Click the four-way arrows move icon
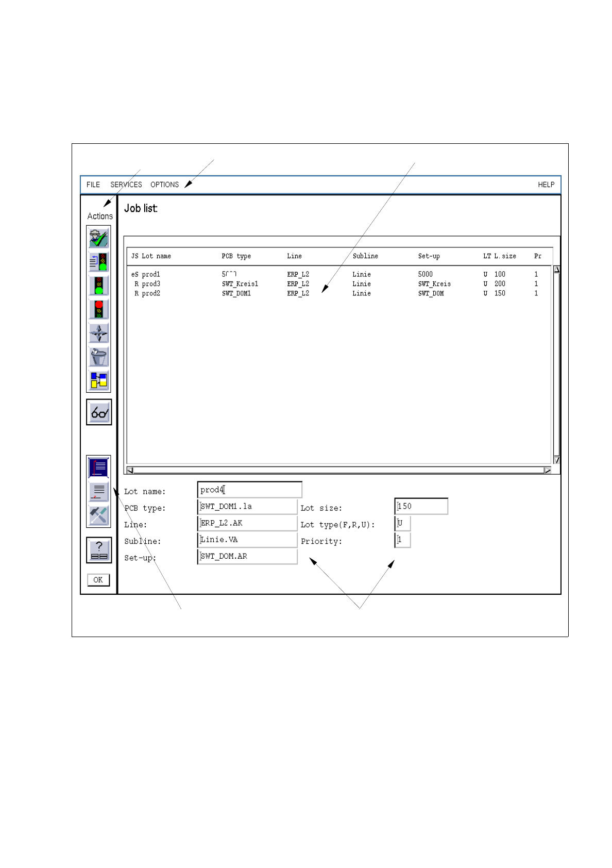Viewport: 612px width, 868px height. (x=98, y=333)
